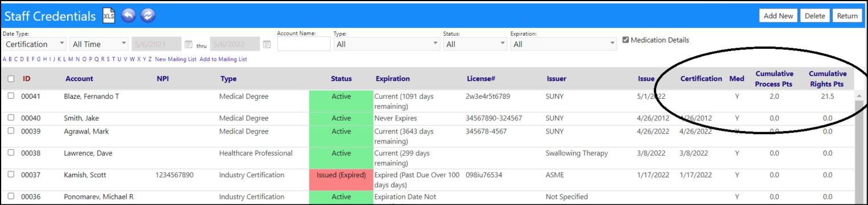Open the Status filter dropdown
The width and height of the screenshot is (868, 205).
pyautogui.click(x=475, y=44)
